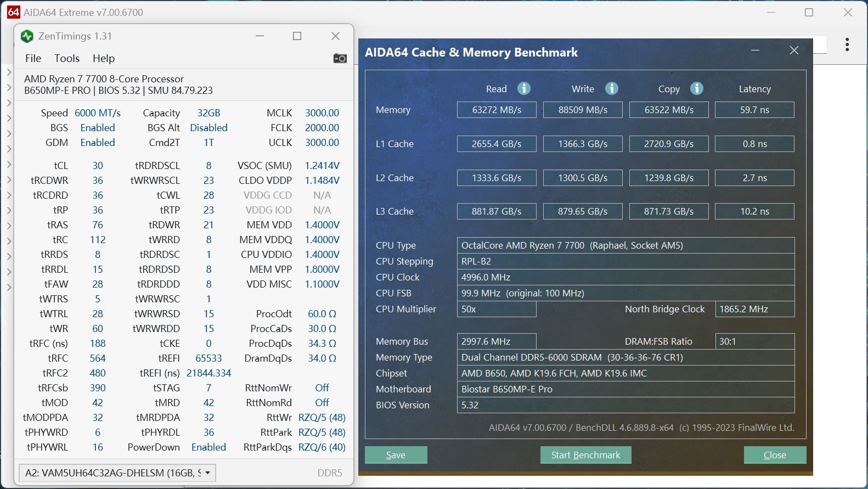The height and width of the screenshot is (489, 868).
Task: Expand the topmost tree chevron in sidebar
Action: (9, 72)
